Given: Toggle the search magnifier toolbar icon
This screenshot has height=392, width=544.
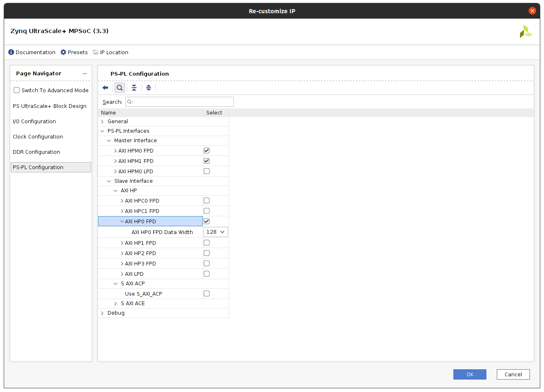Looking at the screenshot, I should 120,88.
